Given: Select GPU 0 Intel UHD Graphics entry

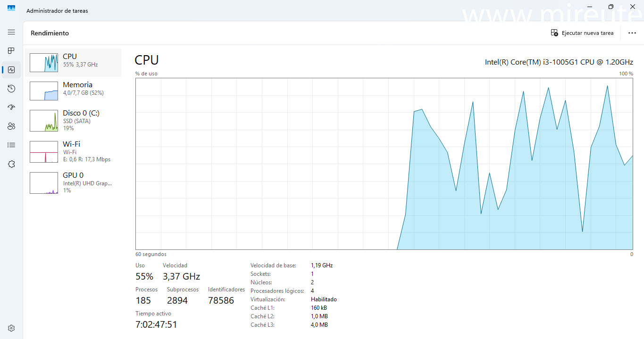Looking at the screenshot, I should point(73,182).
